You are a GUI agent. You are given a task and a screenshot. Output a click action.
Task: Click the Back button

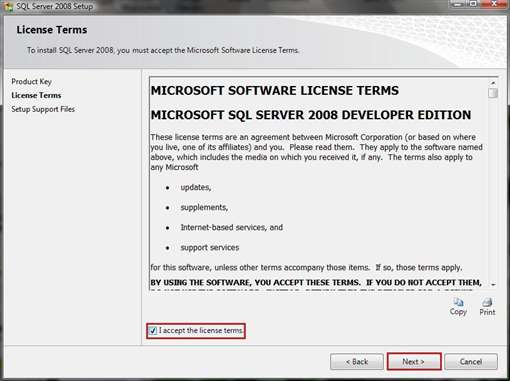click(x=357, y=362)
